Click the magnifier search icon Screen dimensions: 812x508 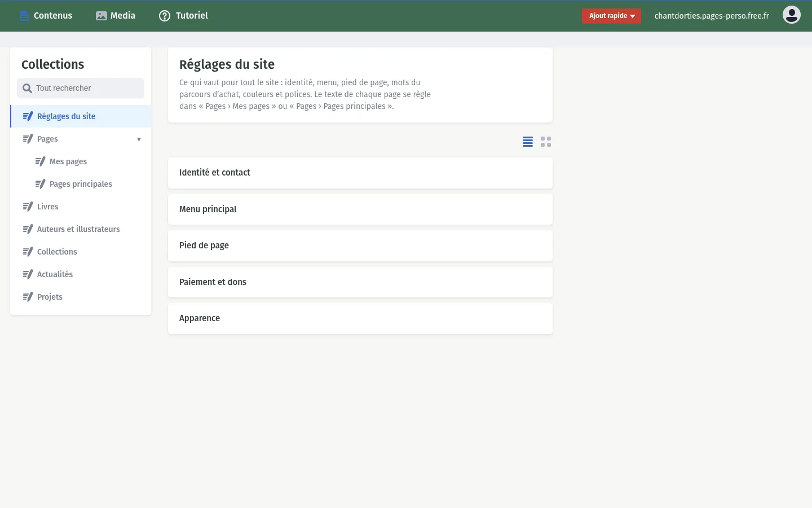click(x=27, y=88)
